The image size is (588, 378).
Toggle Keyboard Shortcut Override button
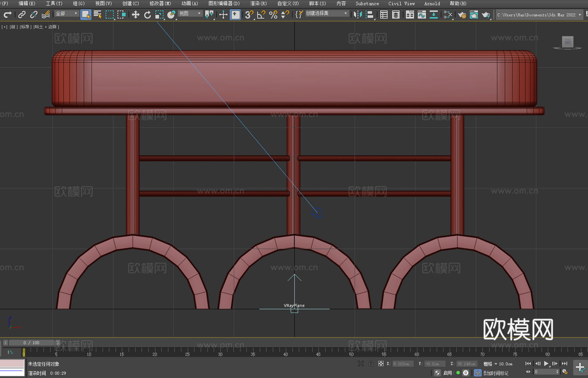coord(235,14)
